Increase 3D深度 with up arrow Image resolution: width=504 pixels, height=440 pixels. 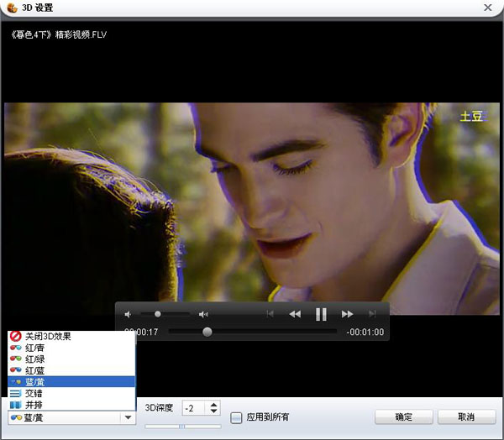(213, 405)
